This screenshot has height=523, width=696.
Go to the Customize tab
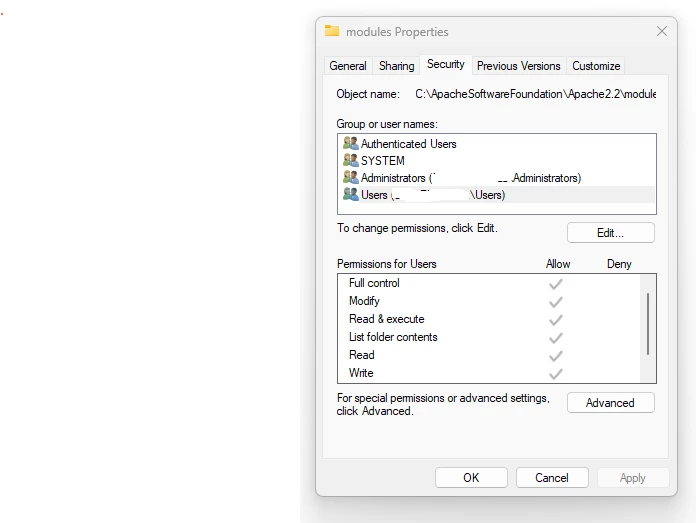[596, 66]
